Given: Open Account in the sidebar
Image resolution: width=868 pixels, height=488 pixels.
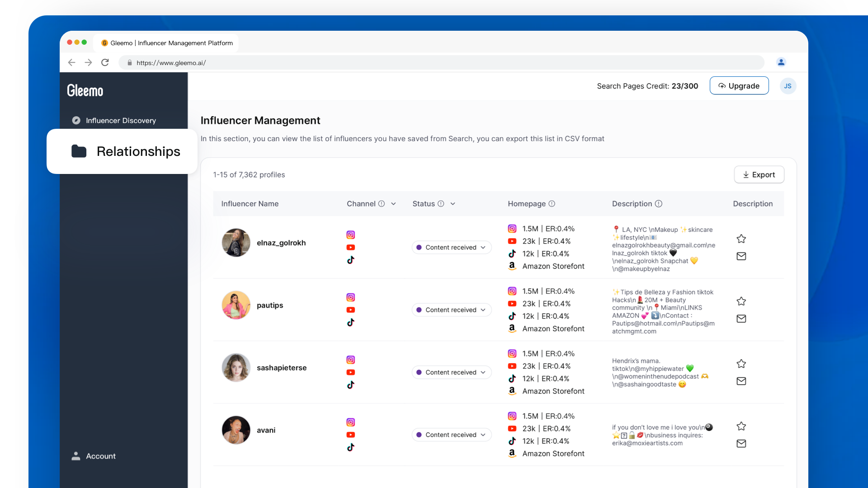Looking at the screenshot, I should click(100, 456).
